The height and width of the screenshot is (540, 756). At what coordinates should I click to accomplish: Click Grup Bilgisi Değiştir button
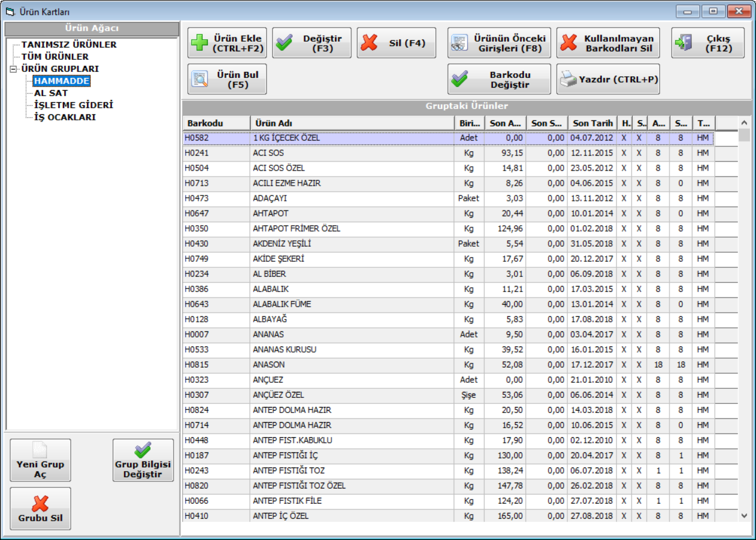click(x=143, y=460)
